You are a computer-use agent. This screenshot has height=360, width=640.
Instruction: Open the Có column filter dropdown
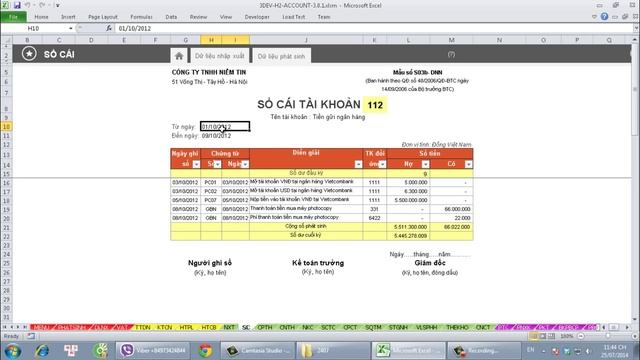pyautogui.click(x=469, y=164)
